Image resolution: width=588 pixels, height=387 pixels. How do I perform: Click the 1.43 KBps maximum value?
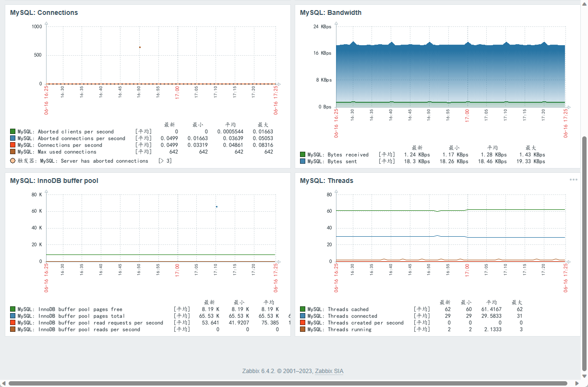coord(532,155)
